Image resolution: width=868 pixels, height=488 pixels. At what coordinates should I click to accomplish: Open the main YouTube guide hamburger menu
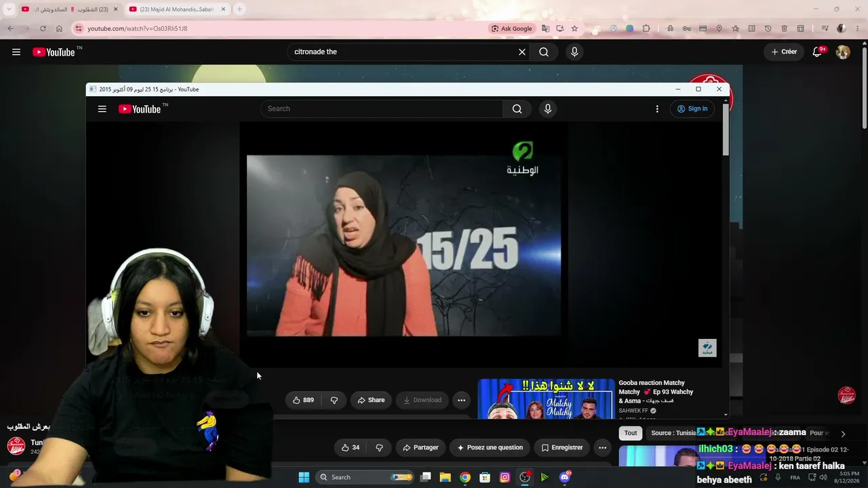coord(16,52)
